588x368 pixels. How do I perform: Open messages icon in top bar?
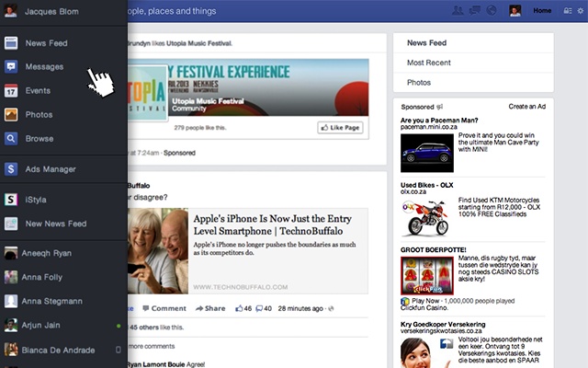(475, 10)
